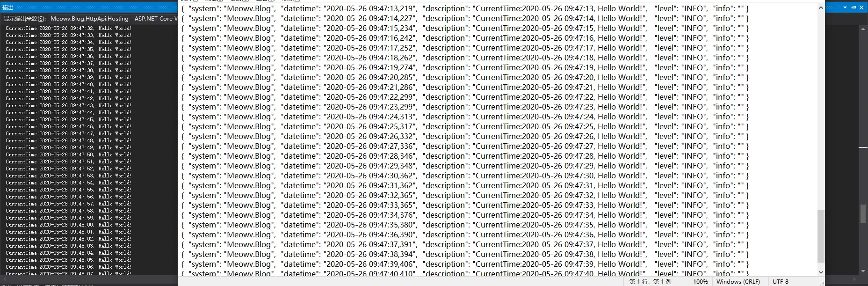The height and width of the screenshot is (286, 868).
Task: Click Output panel vertical scroll thumb
Action: (863, 213)
